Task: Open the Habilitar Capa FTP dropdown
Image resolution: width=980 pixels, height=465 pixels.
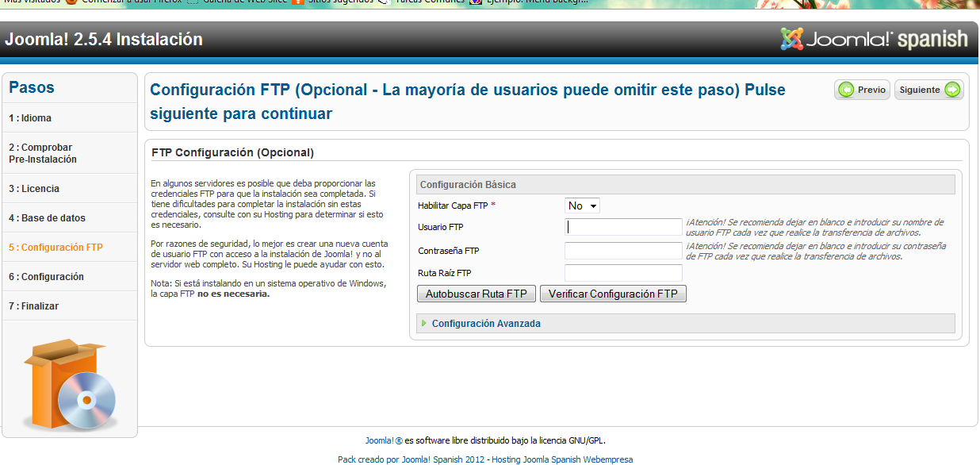Action: click(x=582, y=206)
